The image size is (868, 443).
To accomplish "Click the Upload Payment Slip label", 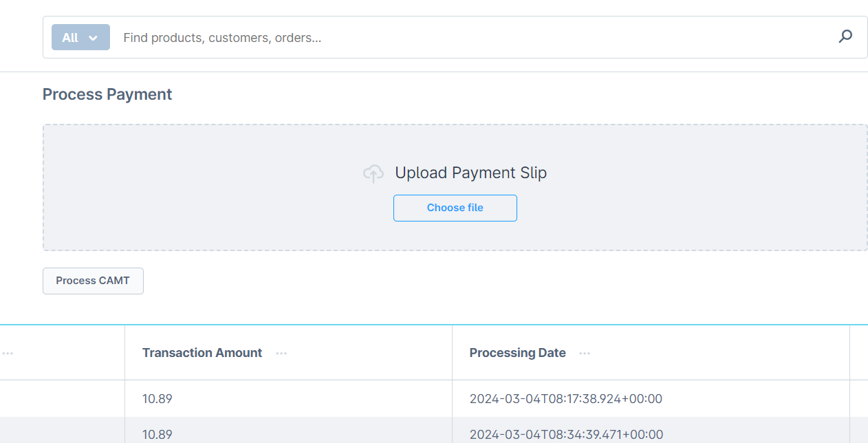I will 470,173.
